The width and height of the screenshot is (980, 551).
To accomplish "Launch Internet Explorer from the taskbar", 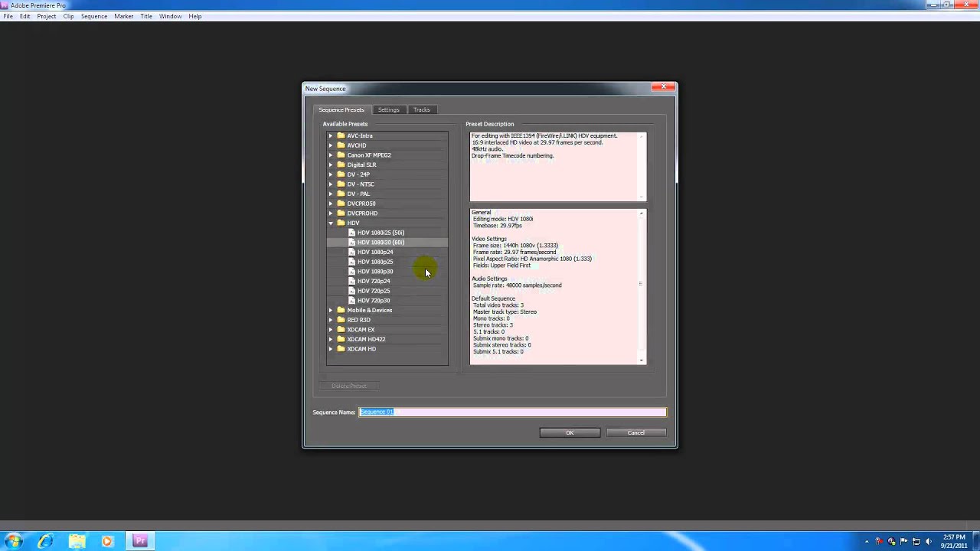I will [46, 541].
